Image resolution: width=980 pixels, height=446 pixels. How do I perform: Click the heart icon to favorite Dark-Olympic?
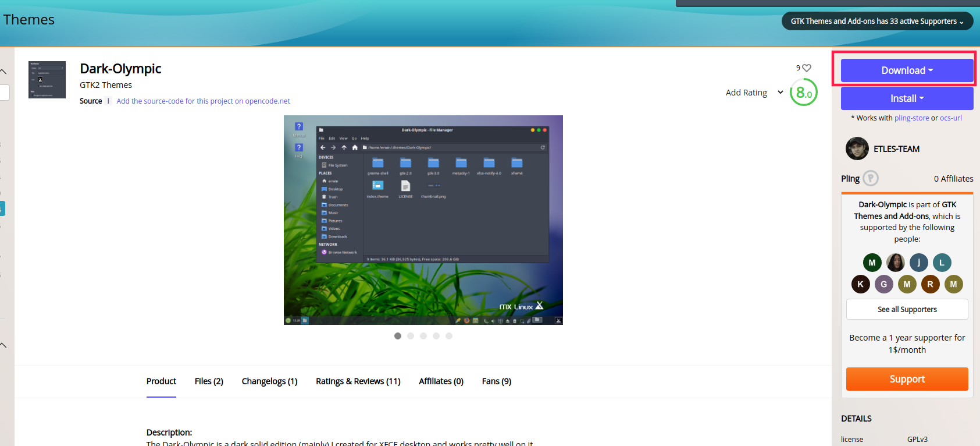tap(807, 68)
